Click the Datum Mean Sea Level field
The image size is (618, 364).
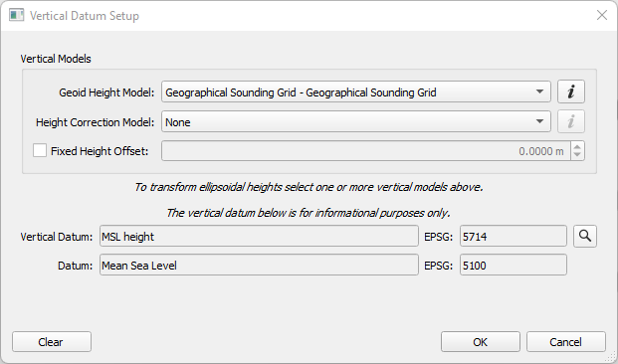[259, 265]
